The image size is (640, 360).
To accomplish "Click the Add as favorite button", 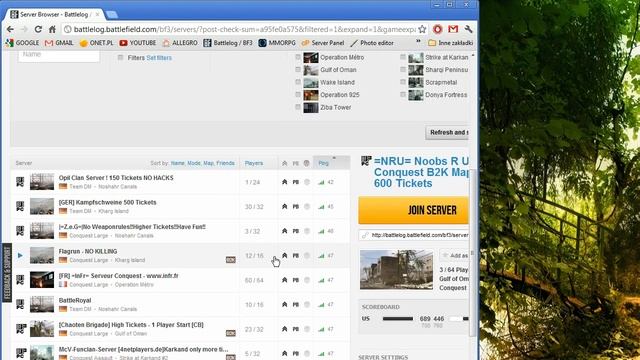I will tap(454, 256).
